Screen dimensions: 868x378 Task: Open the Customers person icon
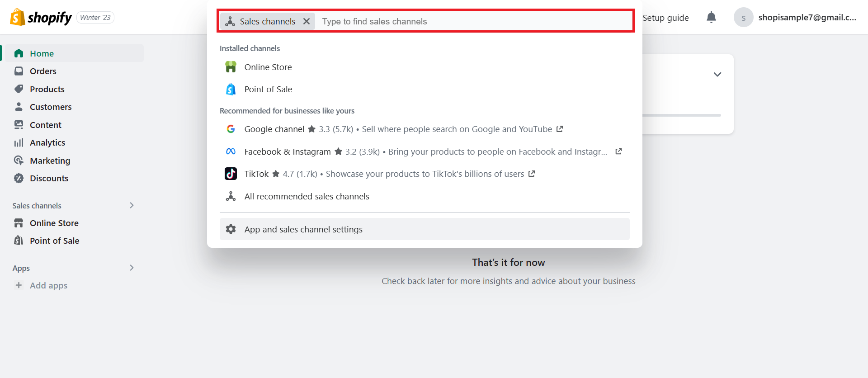tap(19, 107)
